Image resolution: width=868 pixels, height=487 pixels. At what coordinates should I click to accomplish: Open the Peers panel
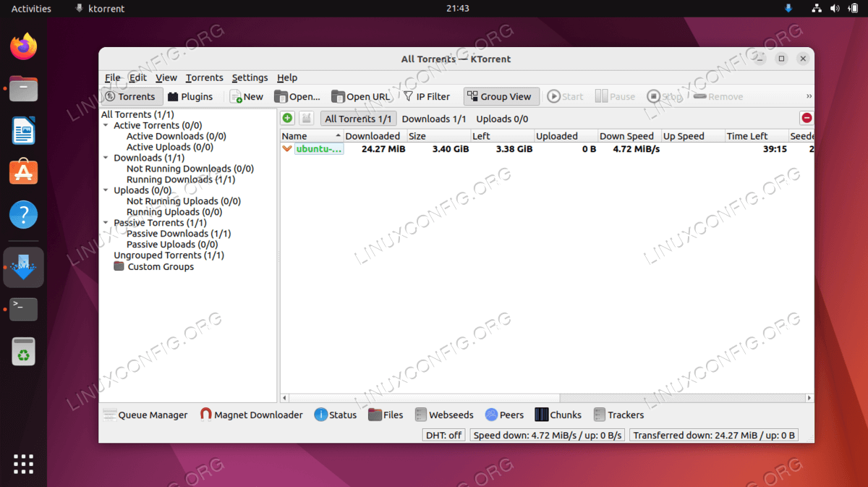tap(504, 415)
